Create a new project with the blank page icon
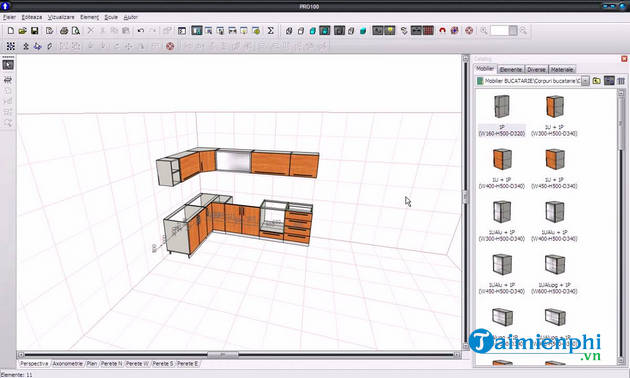 pyautogui.click(x=11, y=31)
